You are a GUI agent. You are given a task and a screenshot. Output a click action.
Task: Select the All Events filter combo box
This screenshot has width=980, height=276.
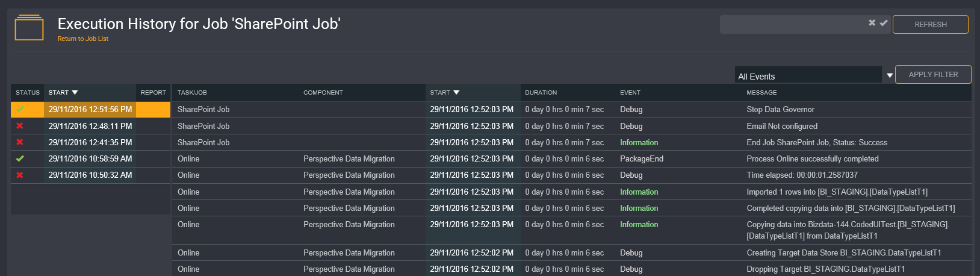click(808, 76)
